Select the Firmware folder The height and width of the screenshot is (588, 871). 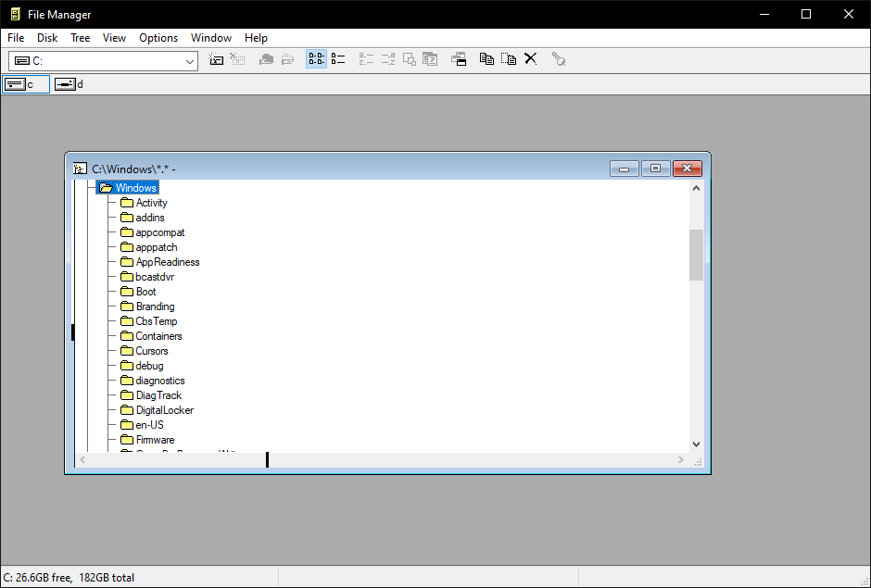(147, 440)
